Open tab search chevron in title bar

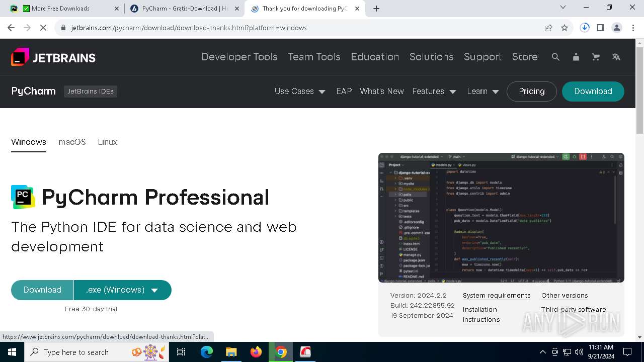tap(563, 8)
